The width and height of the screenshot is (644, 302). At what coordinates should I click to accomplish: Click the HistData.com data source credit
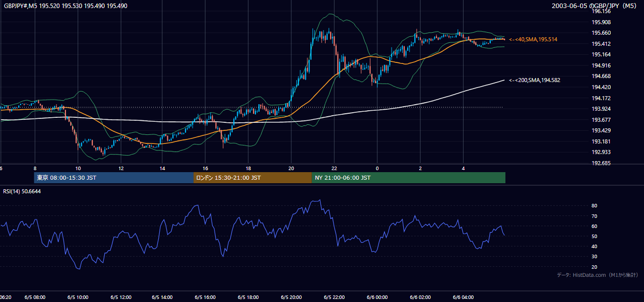click(597, 275)
